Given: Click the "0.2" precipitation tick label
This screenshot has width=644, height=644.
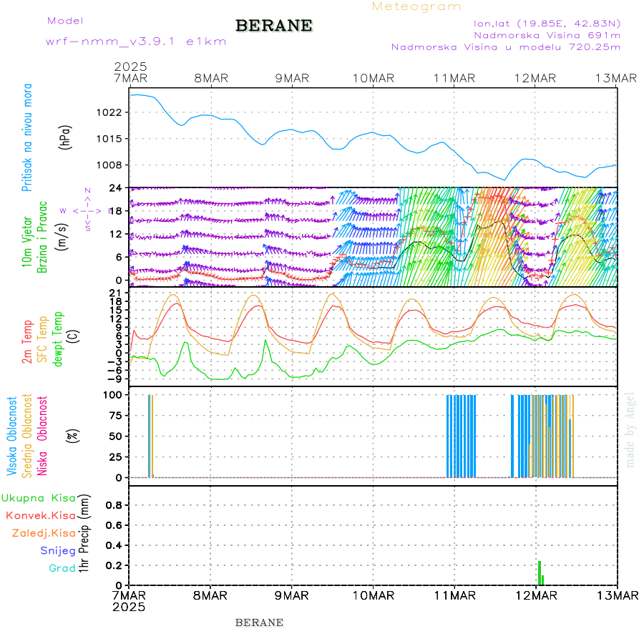Looking at the screenshot, I should point(114,565).
